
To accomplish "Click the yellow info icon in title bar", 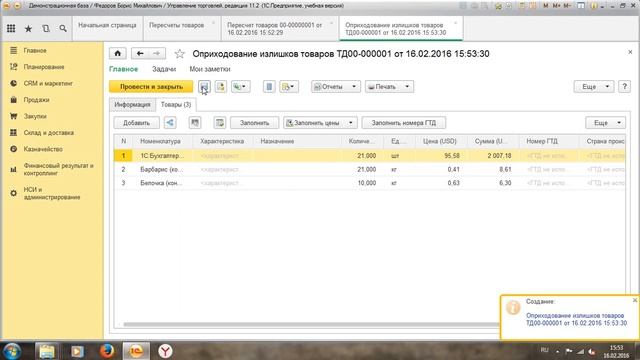I will 593,6.
